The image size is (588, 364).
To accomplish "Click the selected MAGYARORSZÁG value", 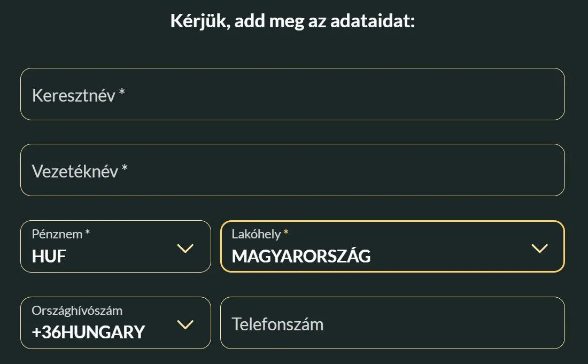I will tap(301, 257).
